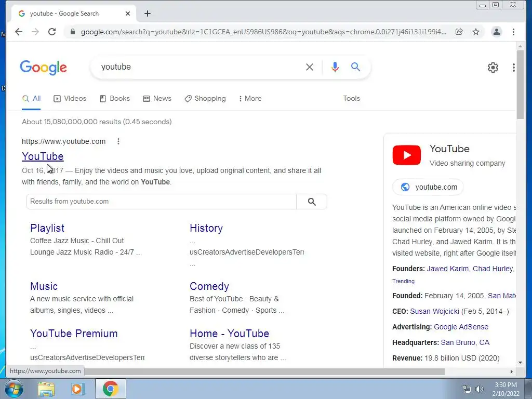Switch to the Shopping tab

point(205,98)
